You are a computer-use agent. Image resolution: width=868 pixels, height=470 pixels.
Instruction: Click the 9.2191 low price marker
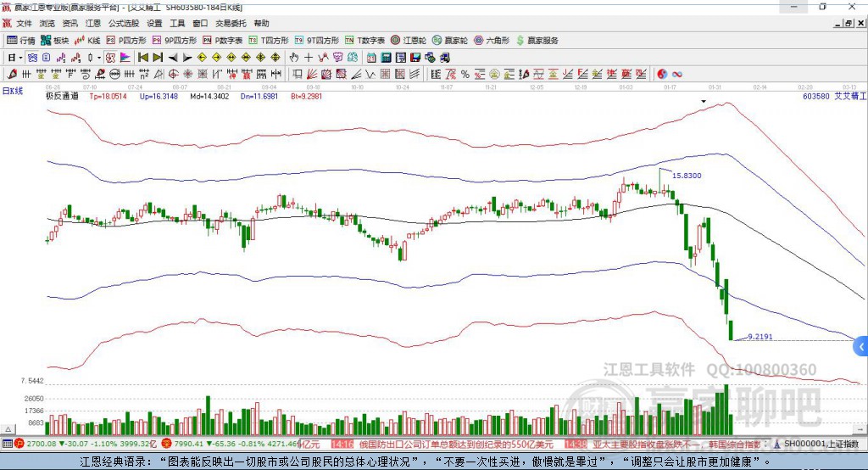pyautogui.click(x=759, y=337)
